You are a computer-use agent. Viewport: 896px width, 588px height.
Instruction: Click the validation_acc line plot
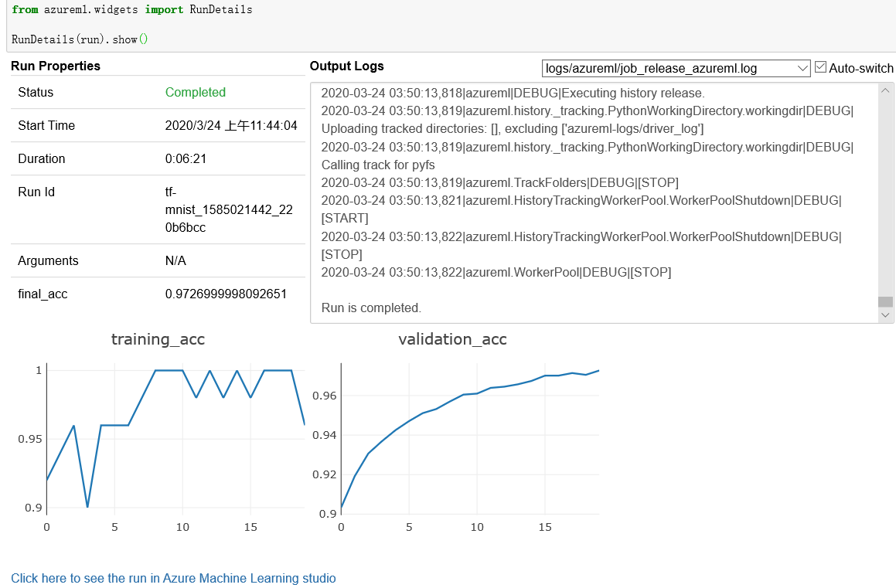(x=470, y=438)
